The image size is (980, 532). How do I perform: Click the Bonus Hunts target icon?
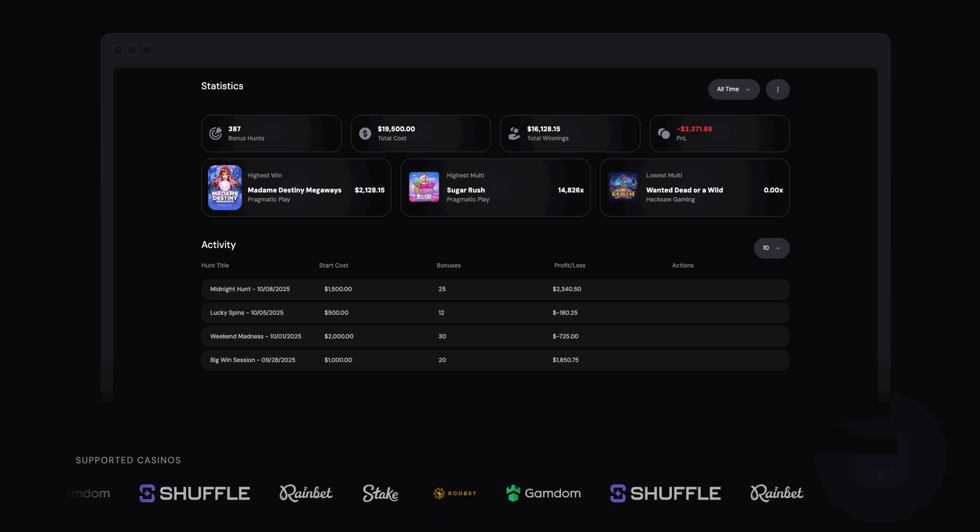pyautogui.click(x=216, y=133)
